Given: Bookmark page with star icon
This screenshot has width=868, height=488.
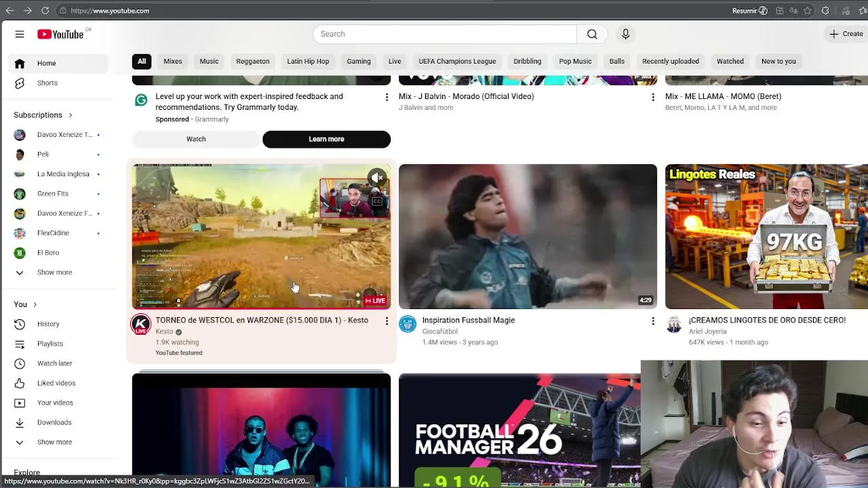Looking at the screenshot, I should [808, 11].
